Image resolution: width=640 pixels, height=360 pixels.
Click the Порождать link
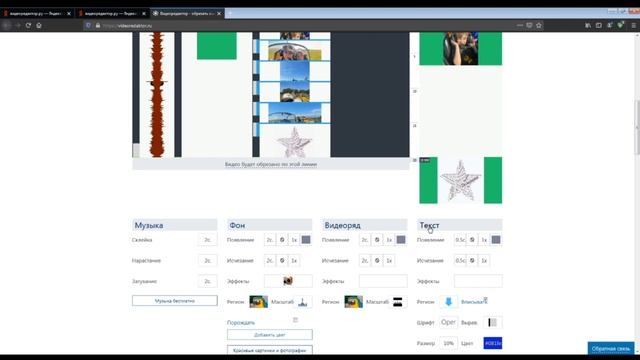[241, 322]
